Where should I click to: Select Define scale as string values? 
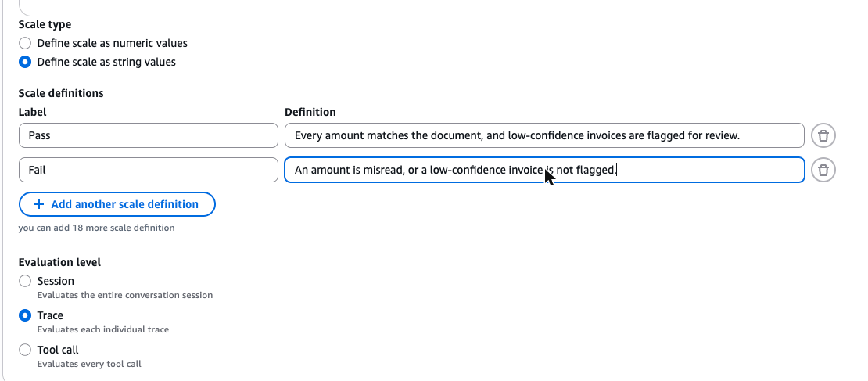(x=25, y=62)
